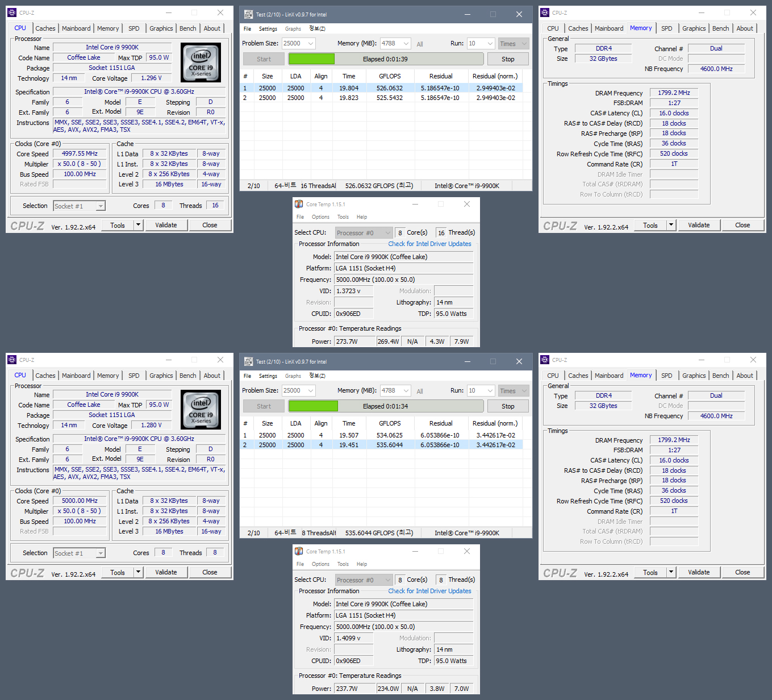Open the About tab in the lower CPU-Z Memory window

[745, 376]
